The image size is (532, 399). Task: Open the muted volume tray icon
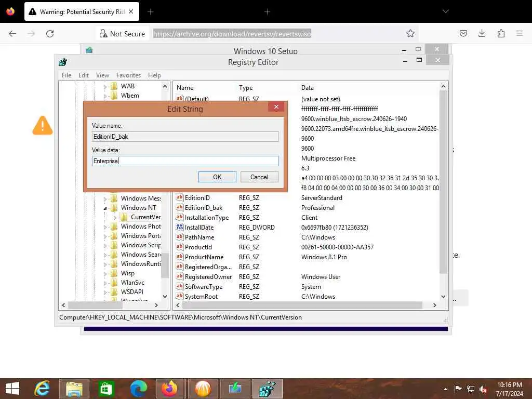[x=483, y=389]
